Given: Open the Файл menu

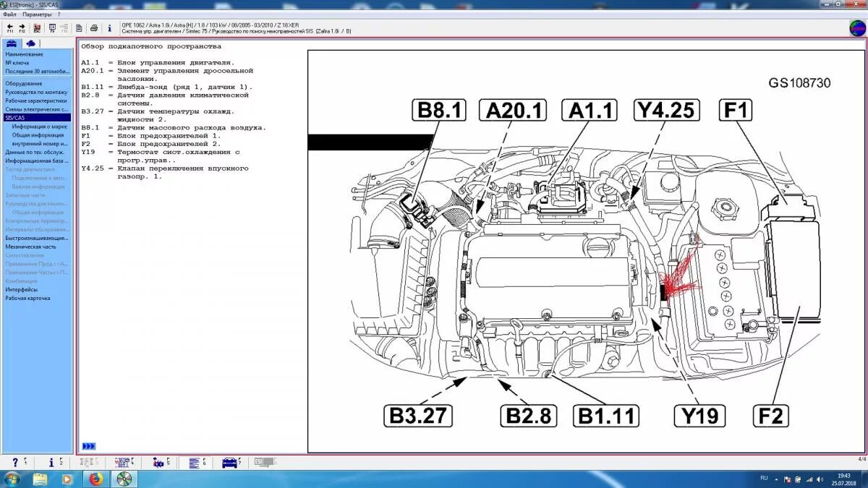Looking at the screenshot, I should 9,14.
